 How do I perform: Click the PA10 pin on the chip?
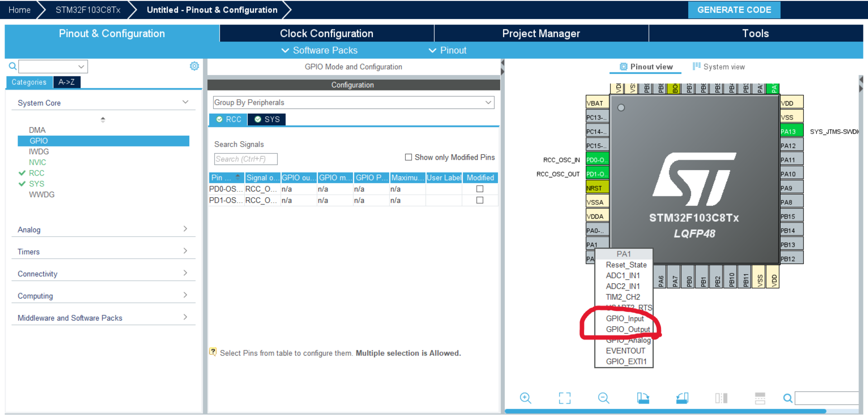coord(791,174)
